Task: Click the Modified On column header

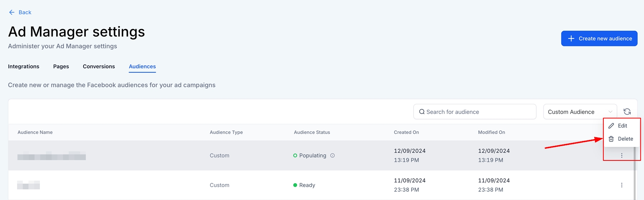Action: coord(491,132)
